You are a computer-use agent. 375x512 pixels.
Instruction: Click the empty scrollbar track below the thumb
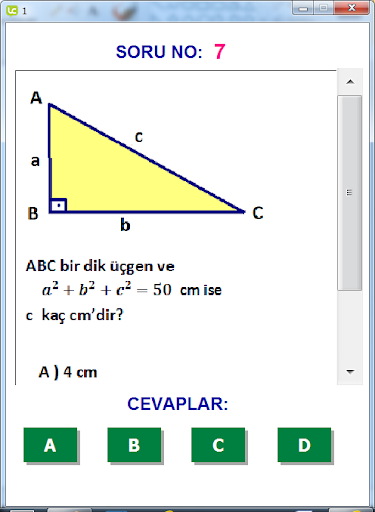click(350, 325)
